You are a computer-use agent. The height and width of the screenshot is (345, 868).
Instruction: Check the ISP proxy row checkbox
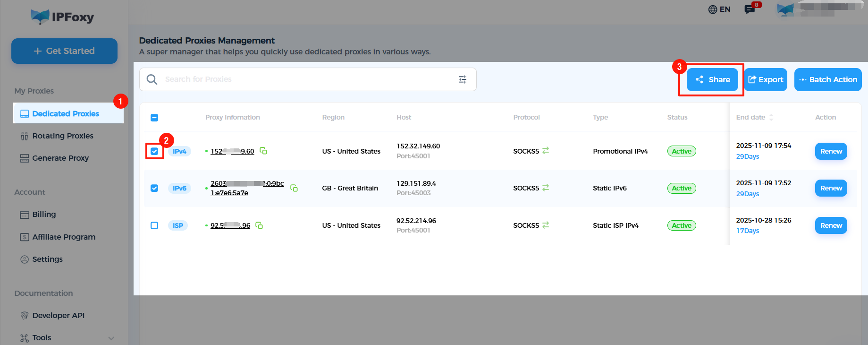click(154, 225)
